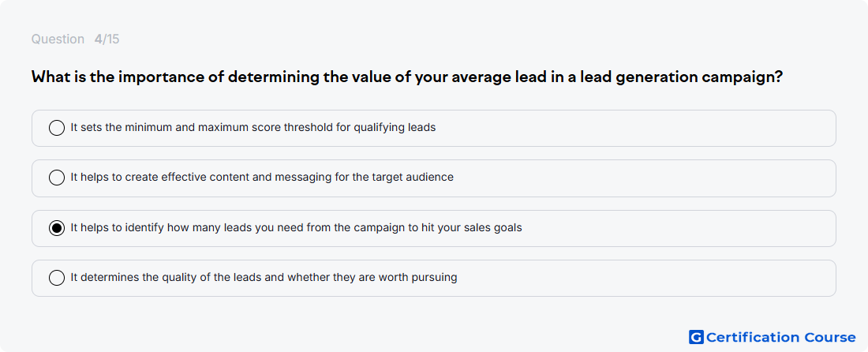The image size is (868, 352).
Task: Click the gray 'Question' label
Action: pyautogui.click(x=58, y=39)
